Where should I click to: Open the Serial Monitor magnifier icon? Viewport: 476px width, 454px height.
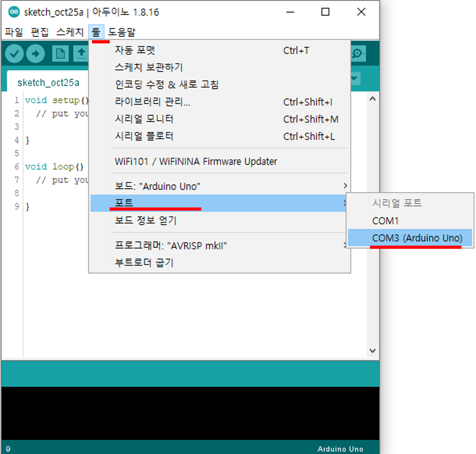coord(358,54)
